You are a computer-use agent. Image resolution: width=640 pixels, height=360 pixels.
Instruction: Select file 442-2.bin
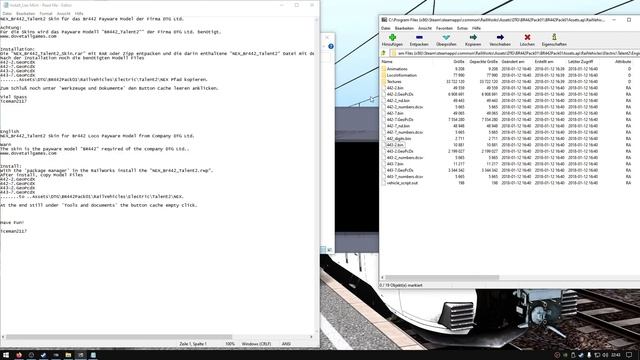pyautogui.click(x=395, y=88)
